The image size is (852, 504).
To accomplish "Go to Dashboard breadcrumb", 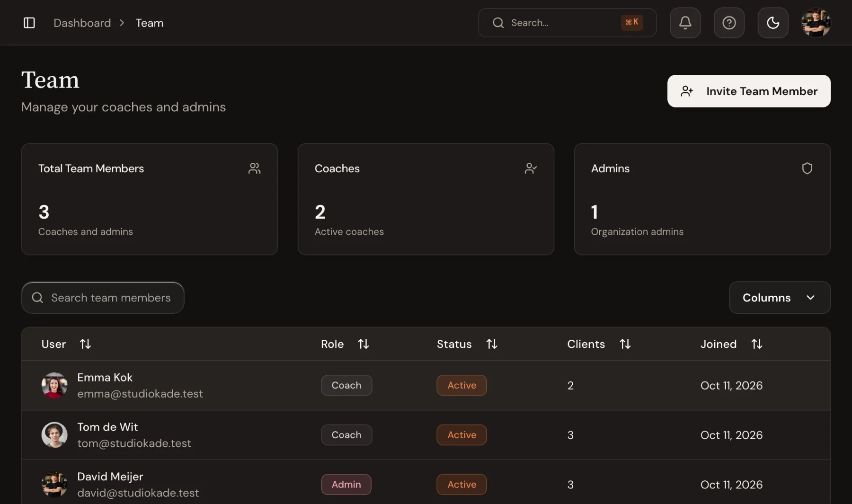I will pyautogui.click(x=82, y=23).
